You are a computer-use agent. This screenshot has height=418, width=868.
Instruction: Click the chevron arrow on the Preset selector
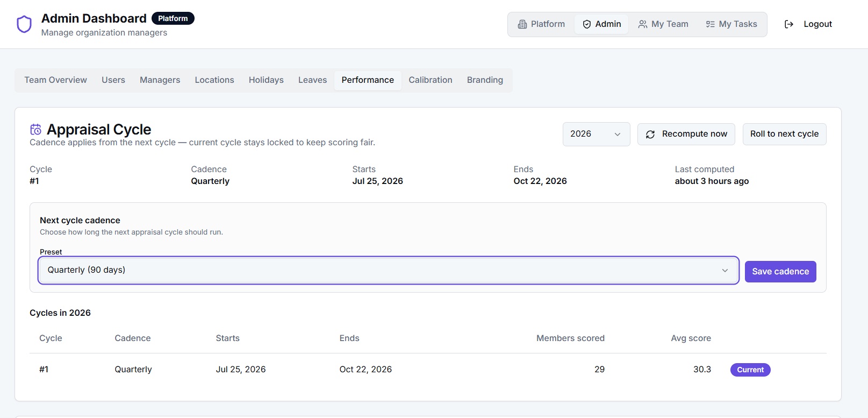click(725, 270)
